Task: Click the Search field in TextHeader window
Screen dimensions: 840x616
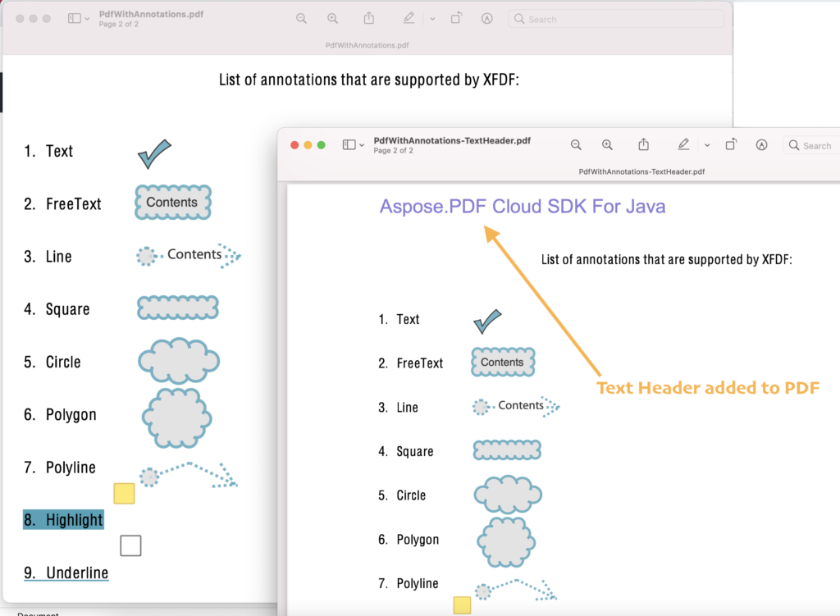Action: 811,146
